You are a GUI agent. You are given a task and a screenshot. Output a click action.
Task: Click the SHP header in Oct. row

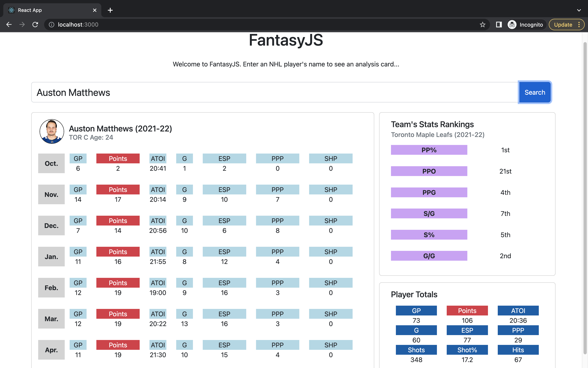point(331,158)
